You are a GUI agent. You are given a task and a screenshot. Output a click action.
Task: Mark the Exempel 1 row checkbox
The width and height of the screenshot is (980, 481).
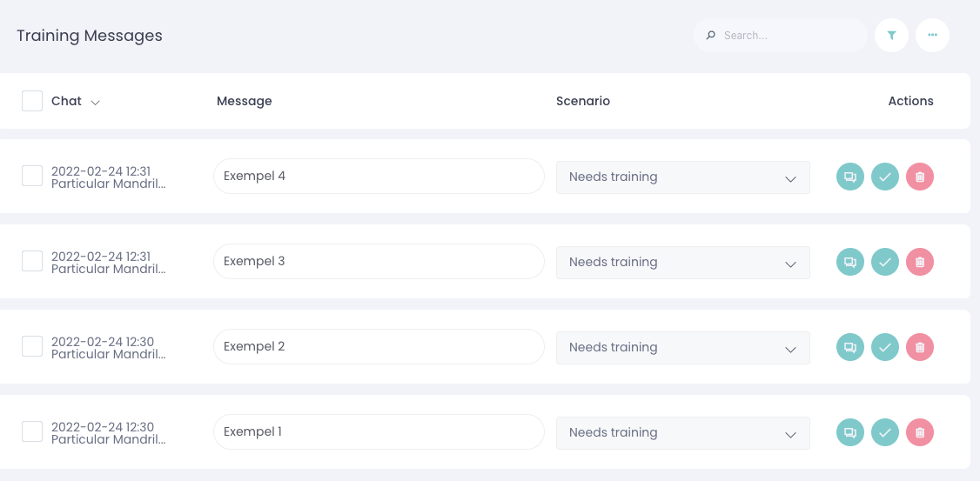[32, 431]
